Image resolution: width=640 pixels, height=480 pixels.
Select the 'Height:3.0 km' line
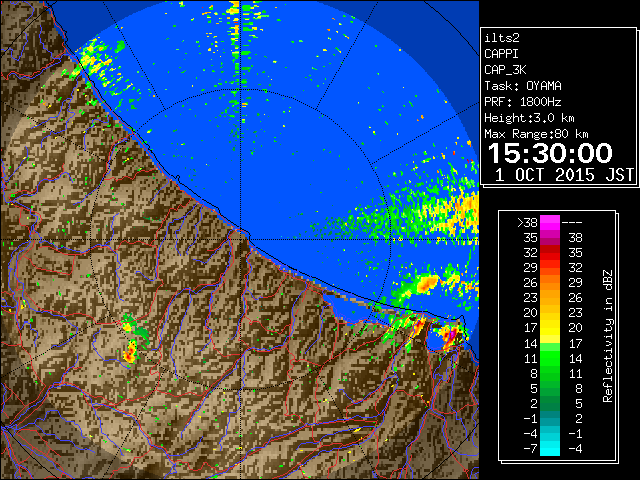[x=529, y=118]
